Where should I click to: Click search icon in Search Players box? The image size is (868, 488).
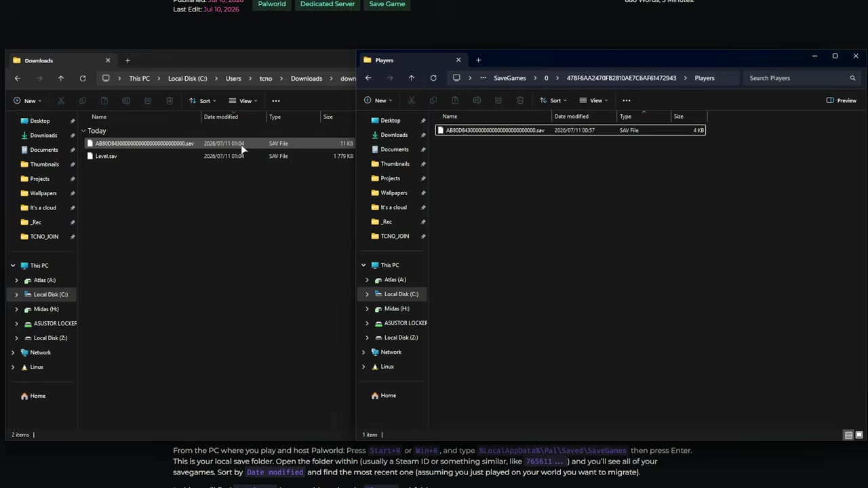(852, 78)
